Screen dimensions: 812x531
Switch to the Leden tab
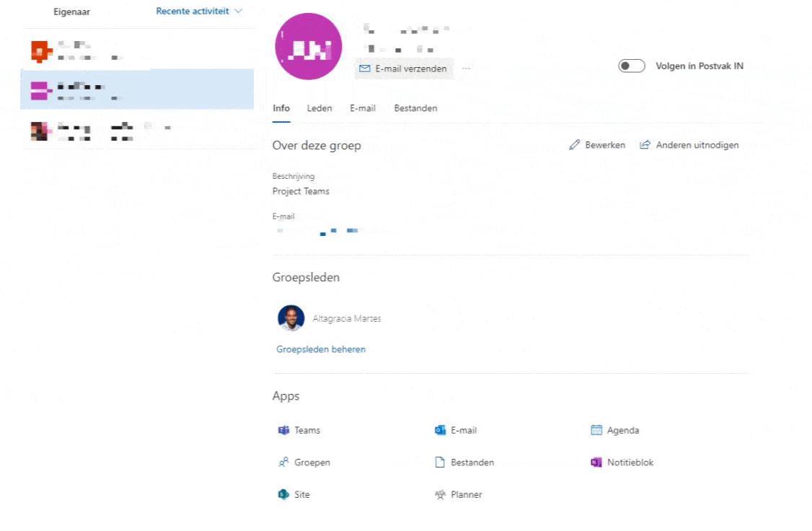(319, 107)
